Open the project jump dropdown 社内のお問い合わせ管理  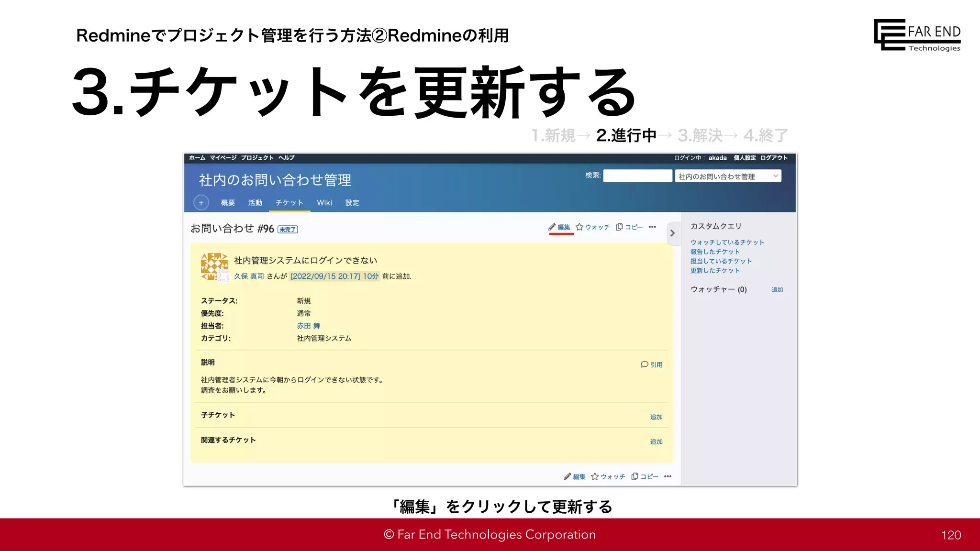pyautogui.click(x=728, y=176)
